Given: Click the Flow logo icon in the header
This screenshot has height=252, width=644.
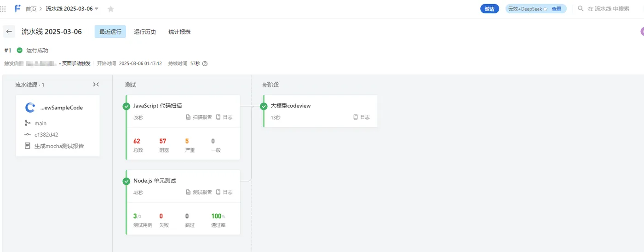Looking at the screenshot, I should point(17,9).
